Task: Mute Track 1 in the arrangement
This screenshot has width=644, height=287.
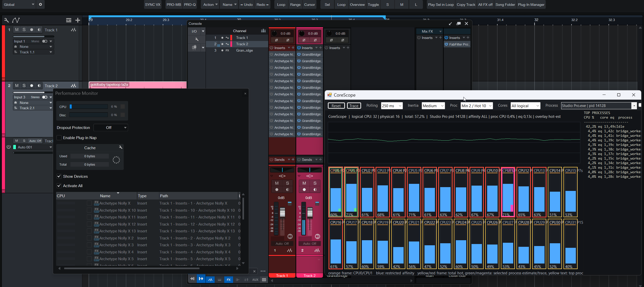Action: click(x=17, y=30)
